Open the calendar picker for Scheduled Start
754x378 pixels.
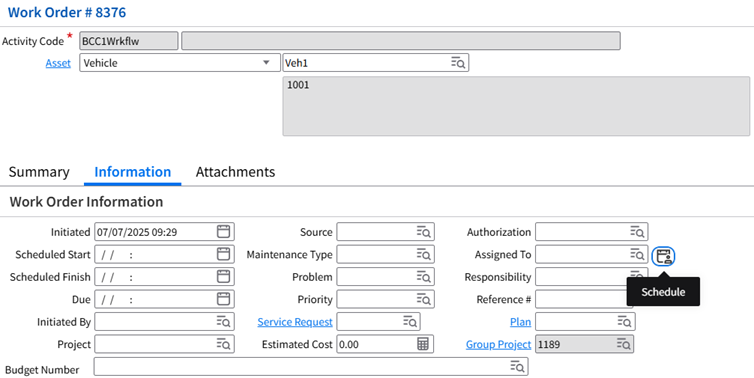pyautogui.click(x=223, y=254)
